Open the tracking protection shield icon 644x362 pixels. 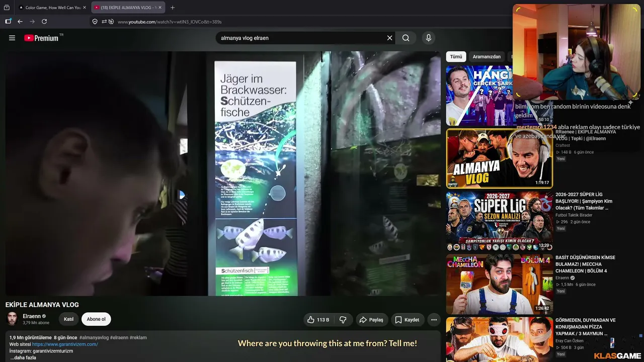95,22
